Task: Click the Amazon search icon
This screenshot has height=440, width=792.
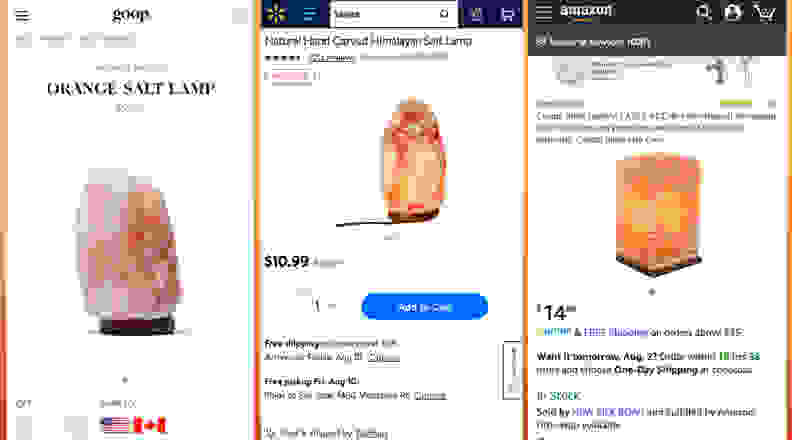Action: (x=703, y=12)
